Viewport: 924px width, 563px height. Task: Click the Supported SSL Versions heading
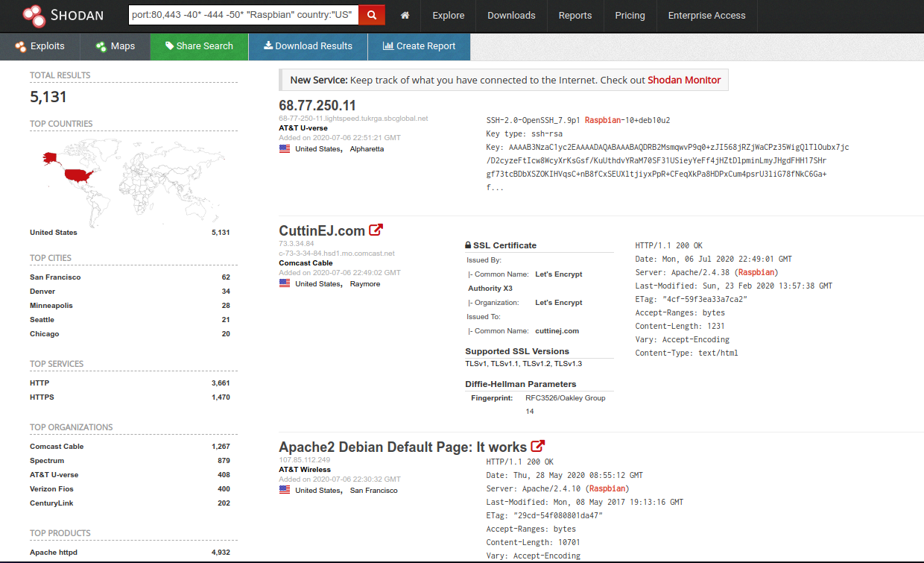[517, 351]
